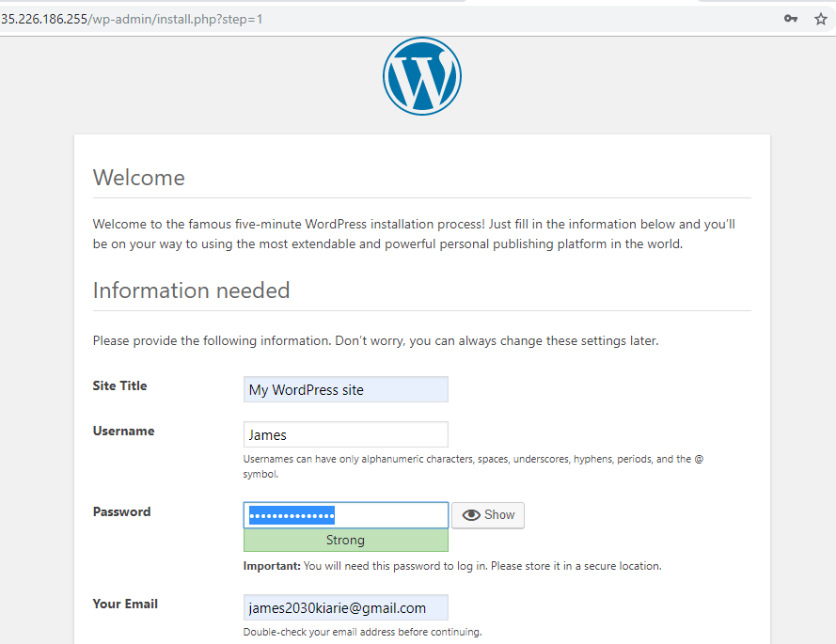Click into the Username field containing James

tap(345, 435)
